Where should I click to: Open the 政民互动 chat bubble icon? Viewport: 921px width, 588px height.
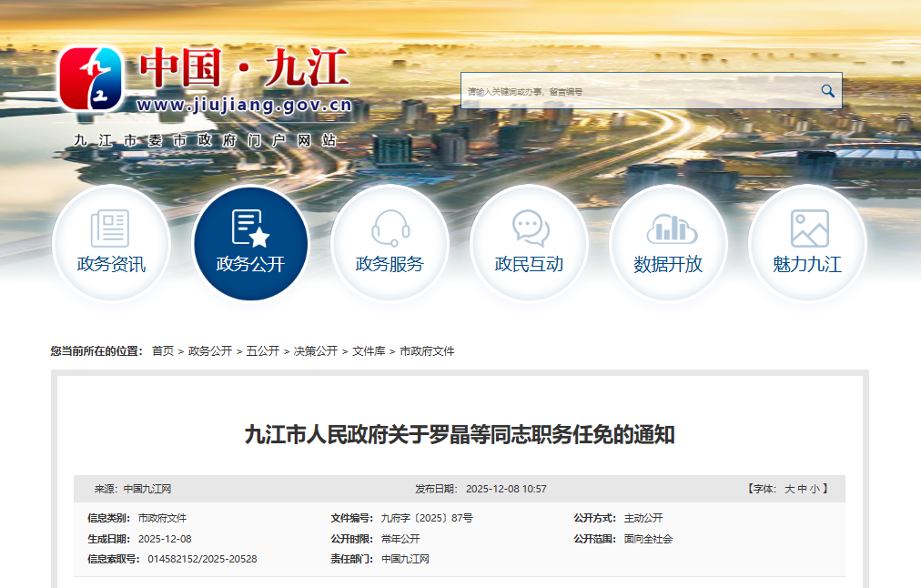529,228
